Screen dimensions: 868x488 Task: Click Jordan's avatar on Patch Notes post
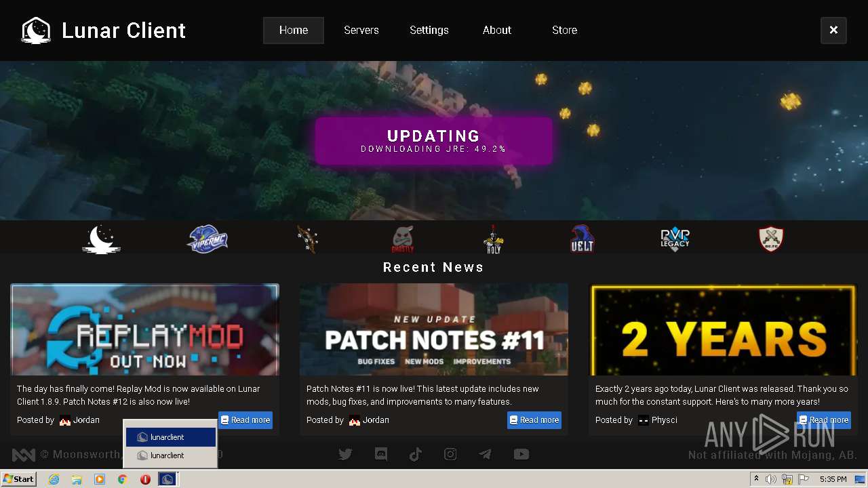pos(355,420)
